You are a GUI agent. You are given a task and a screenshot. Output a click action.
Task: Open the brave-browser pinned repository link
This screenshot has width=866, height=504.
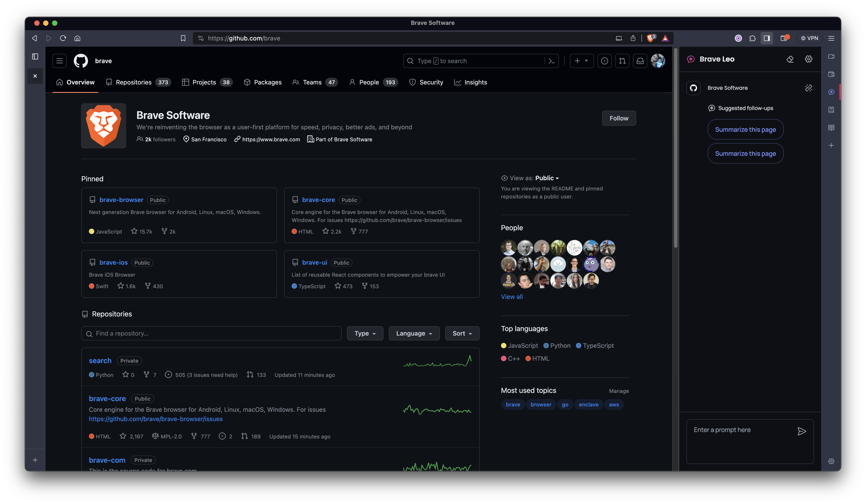(x=121, y=200)
